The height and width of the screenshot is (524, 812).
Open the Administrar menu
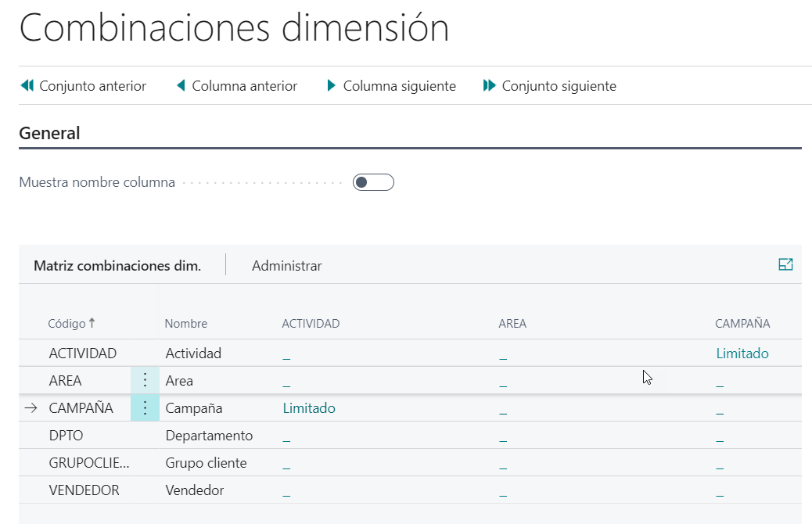click(286, 266)
